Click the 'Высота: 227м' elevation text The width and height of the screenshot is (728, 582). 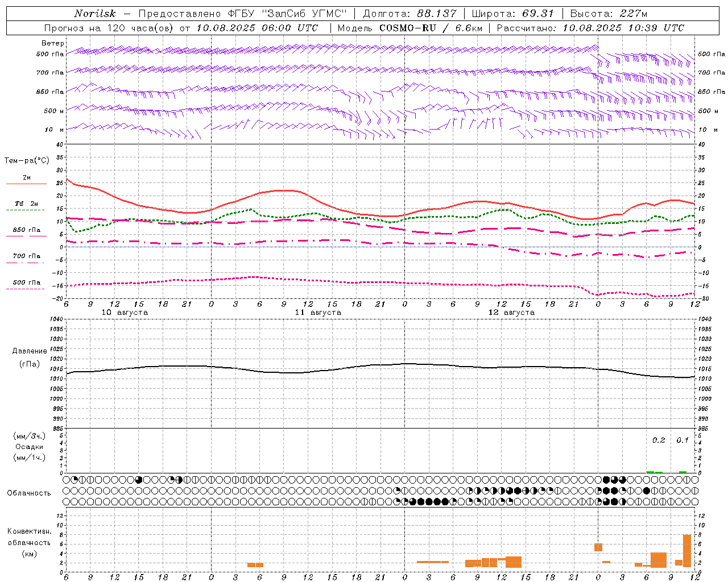(609, 14)
